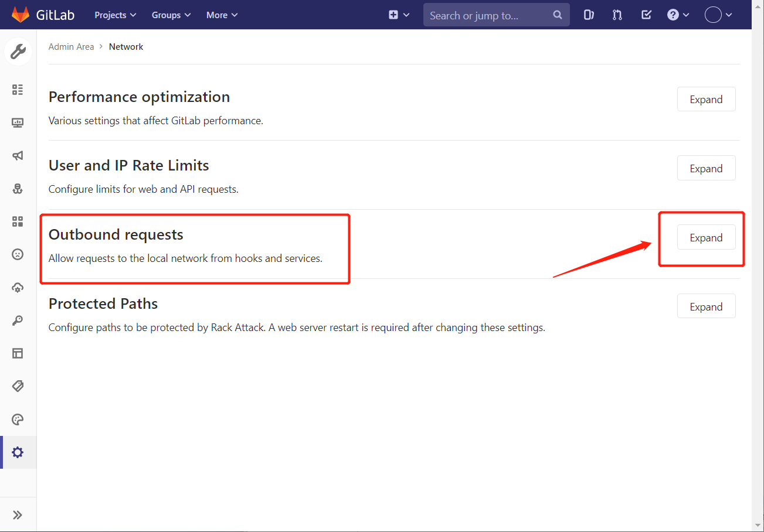Image resolution: width=764 pixels, height=532 pixels.
Task: Click 'Allow requests to the local network' description
Action: 185,258
